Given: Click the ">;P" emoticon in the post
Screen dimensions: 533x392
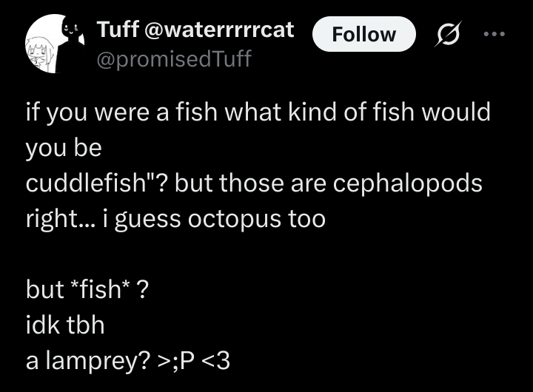Looking at the screenshot, I should coord(176,361).
